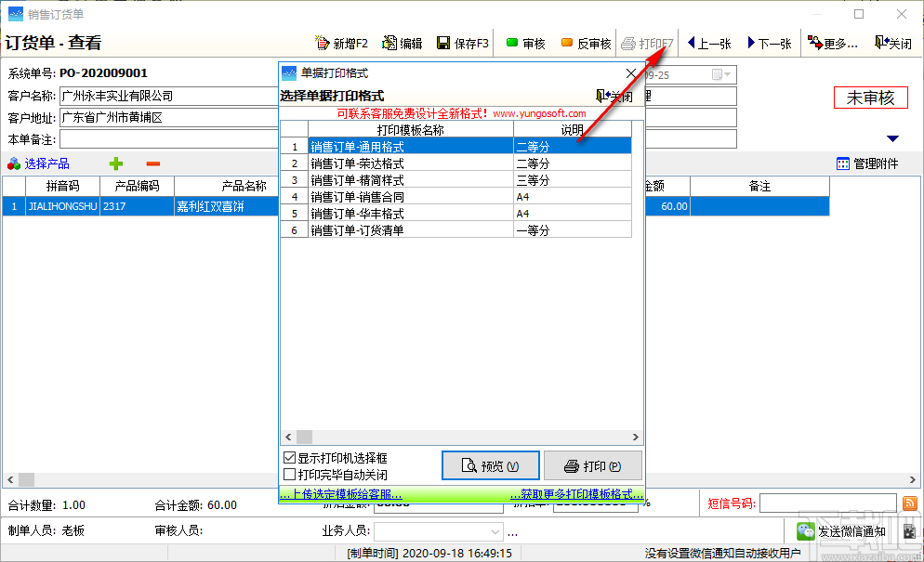The image size is (924, 562).
Task: Click the 新增F2 icon to create new order
Action: (x=321, y=42)
